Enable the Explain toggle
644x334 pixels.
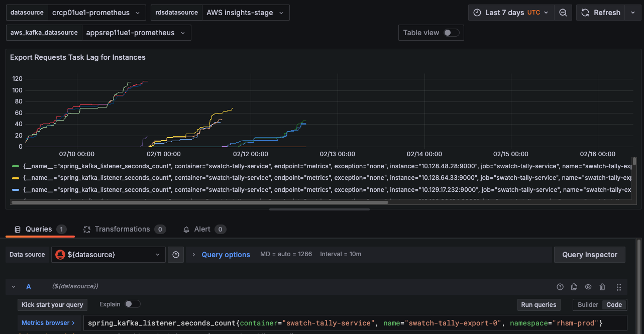point(132,304)
